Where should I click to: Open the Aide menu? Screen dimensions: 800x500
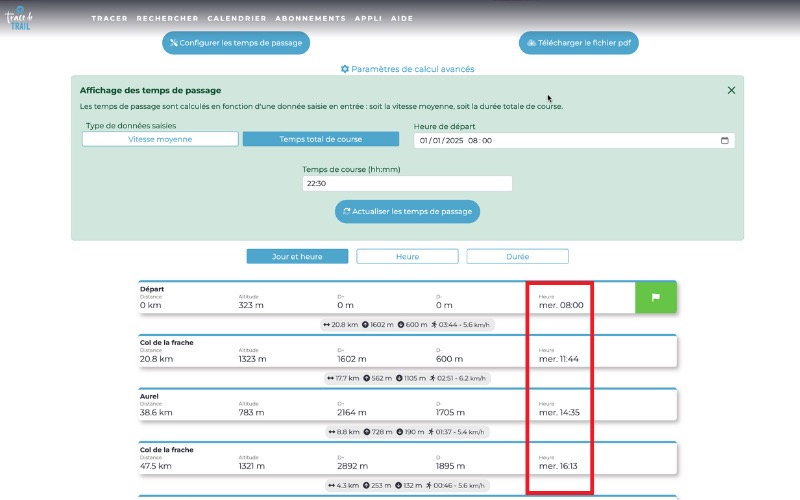point(401,19)
